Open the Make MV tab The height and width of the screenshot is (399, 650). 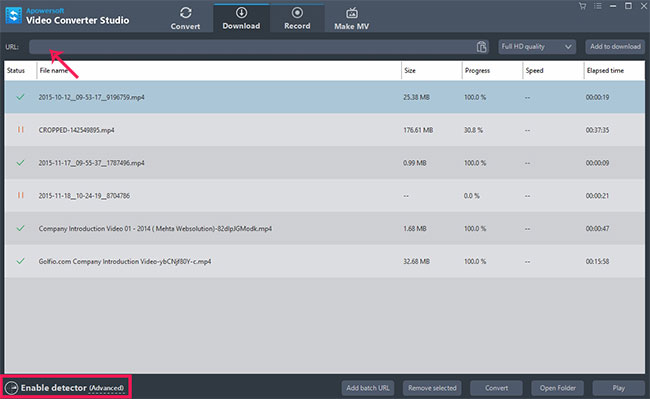click(352, 18)
